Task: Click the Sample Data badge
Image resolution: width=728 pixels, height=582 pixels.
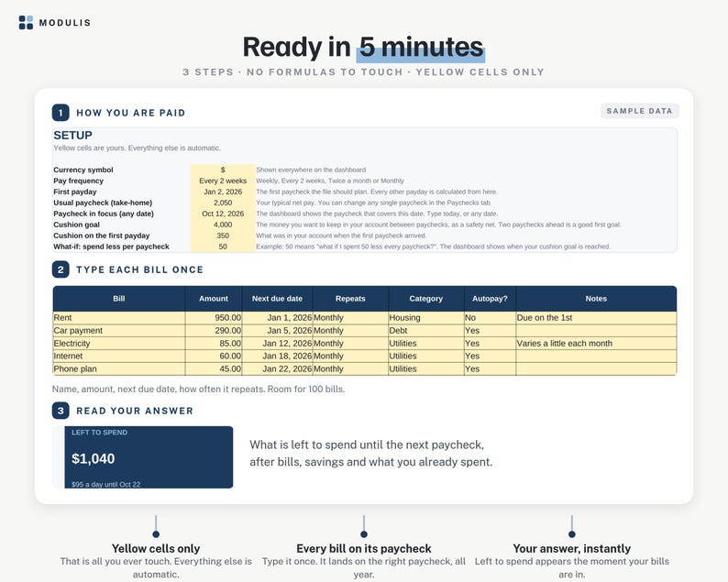Action: pyautogui.click(x=639, y=111)
